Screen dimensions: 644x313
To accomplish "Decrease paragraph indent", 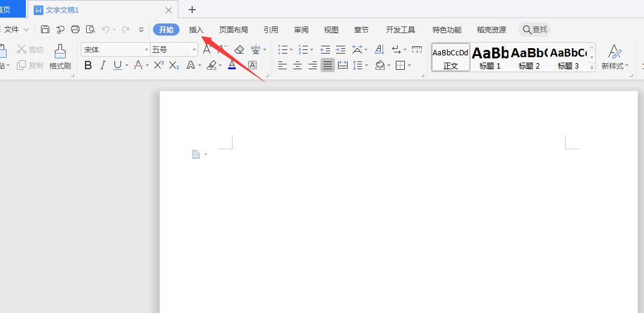I will coord(325,49).
